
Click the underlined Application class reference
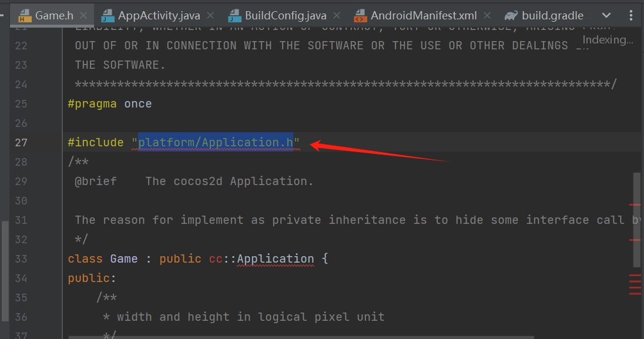276,259
